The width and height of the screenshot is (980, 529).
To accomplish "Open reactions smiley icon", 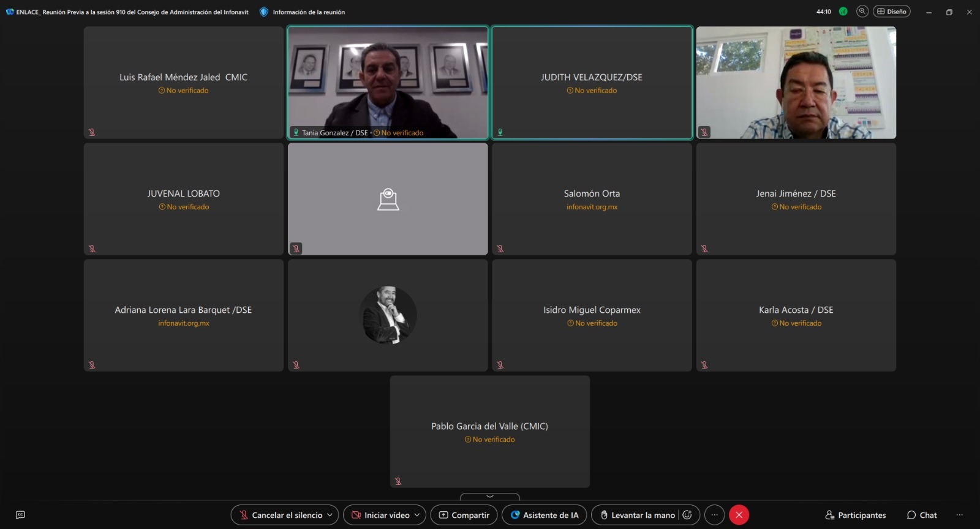I will [687, 515].
